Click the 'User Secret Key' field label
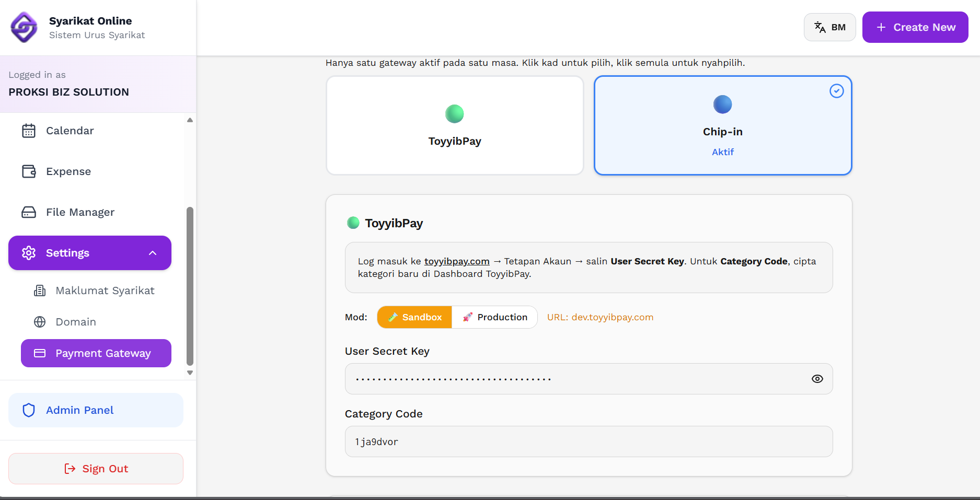The width and height of the screenshot is (980, 500). (x=387, y=351)
